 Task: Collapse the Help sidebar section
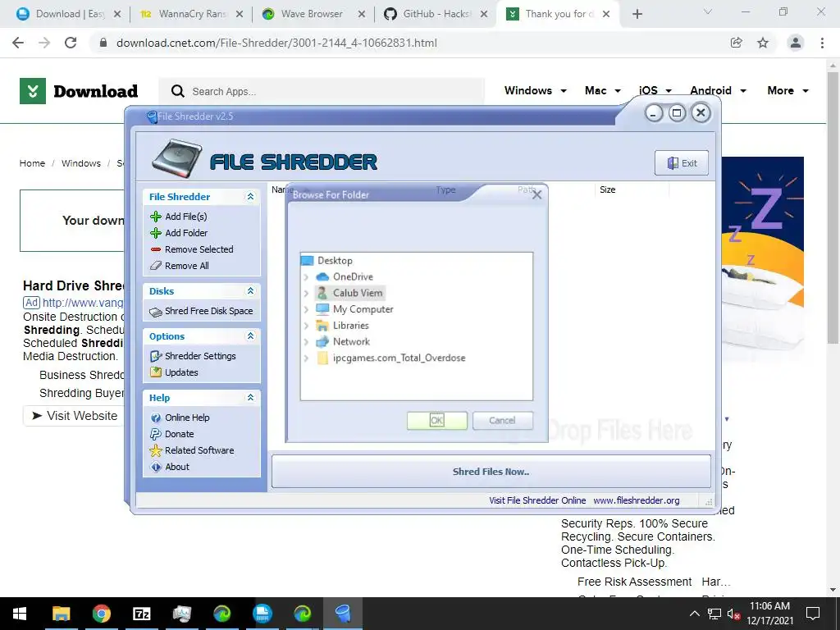pyautogui.click(x=250, y=398)
